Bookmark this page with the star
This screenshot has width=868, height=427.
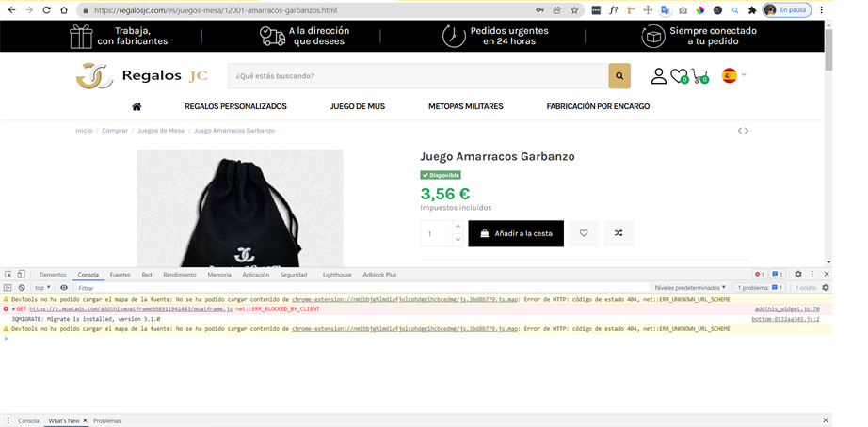pos(574,10)
